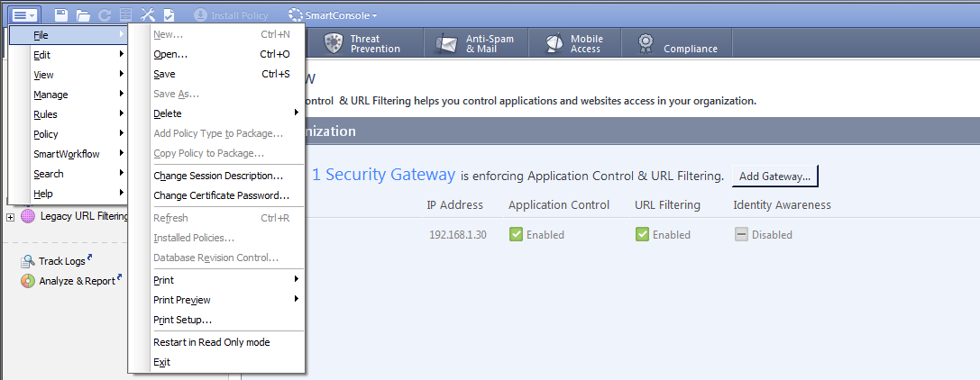
Task: Choose Print Setup...
Action: [216, 320]
